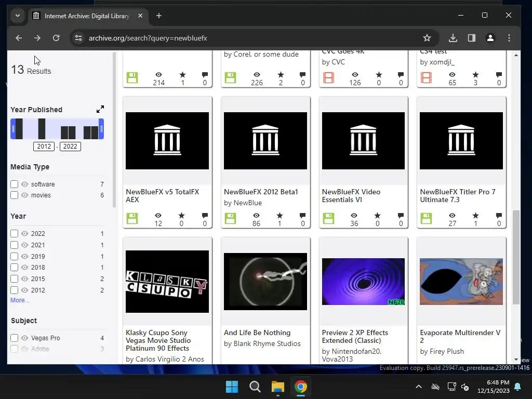Click movie film icon on xomdjl_ card

pyautogui.click(x=426, y=78)
